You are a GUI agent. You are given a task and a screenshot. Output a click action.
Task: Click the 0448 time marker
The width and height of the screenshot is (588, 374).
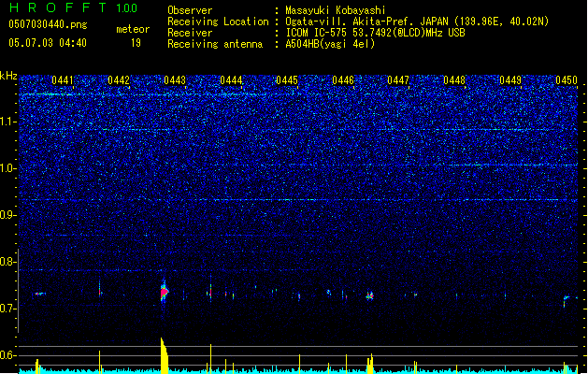pos(454,80)
